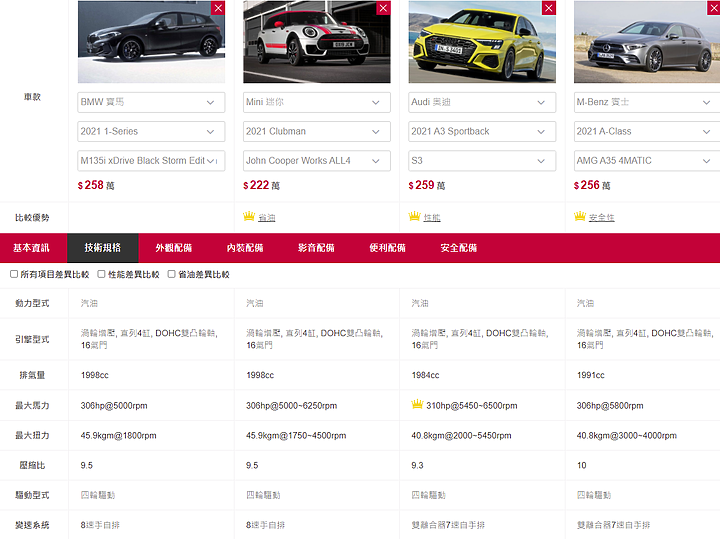Viewport: 720px width, 539px height.
Task: Click crown icon beside 性能 advantage
Action: click(414, 216)
